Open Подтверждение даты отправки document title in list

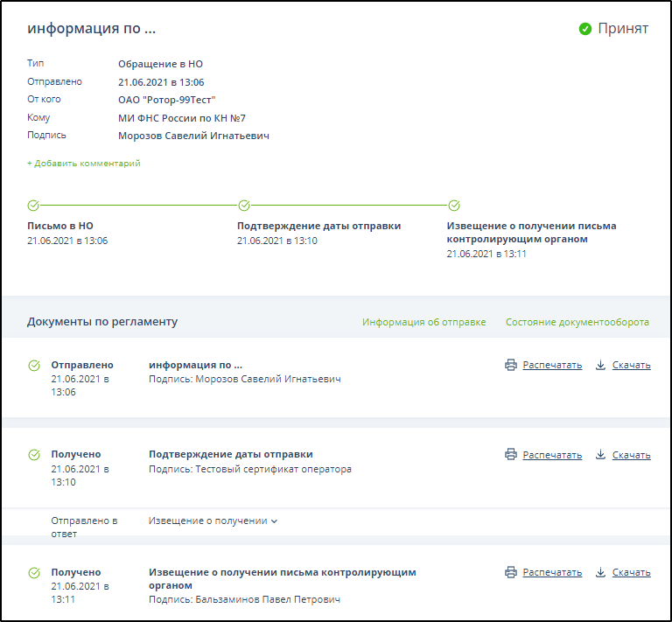[230, 454]
